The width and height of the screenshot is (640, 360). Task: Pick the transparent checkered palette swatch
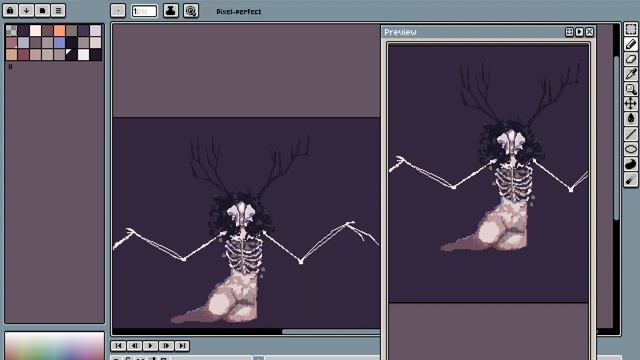(x=11, y=30)
